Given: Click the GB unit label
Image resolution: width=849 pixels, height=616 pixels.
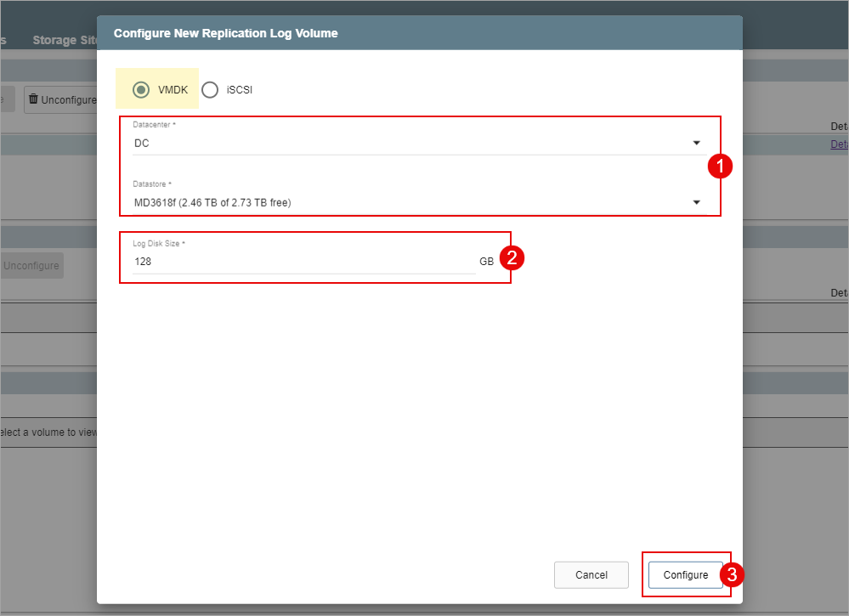Looking at the screenshot, I should (486, 262).
